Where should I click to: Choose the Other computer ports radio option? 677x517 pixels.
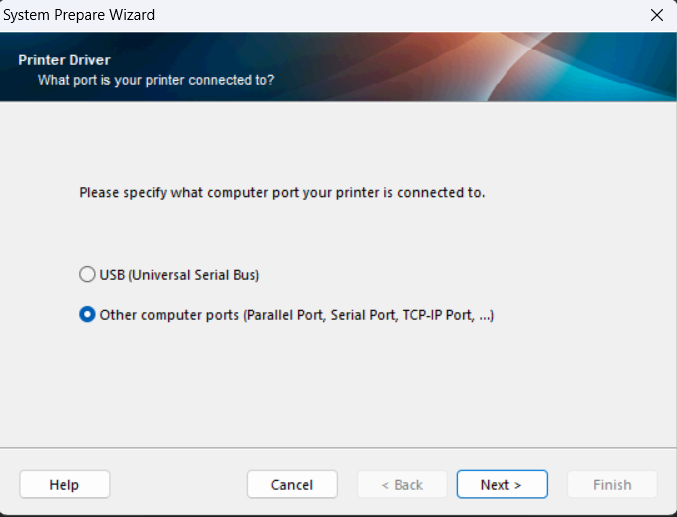coord(88,315)
